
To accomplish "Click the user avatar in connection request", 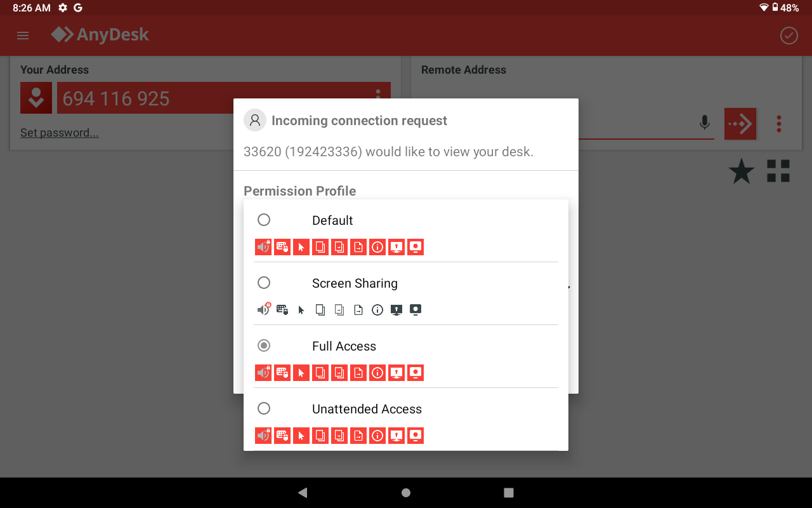I will tap(255, 121).
